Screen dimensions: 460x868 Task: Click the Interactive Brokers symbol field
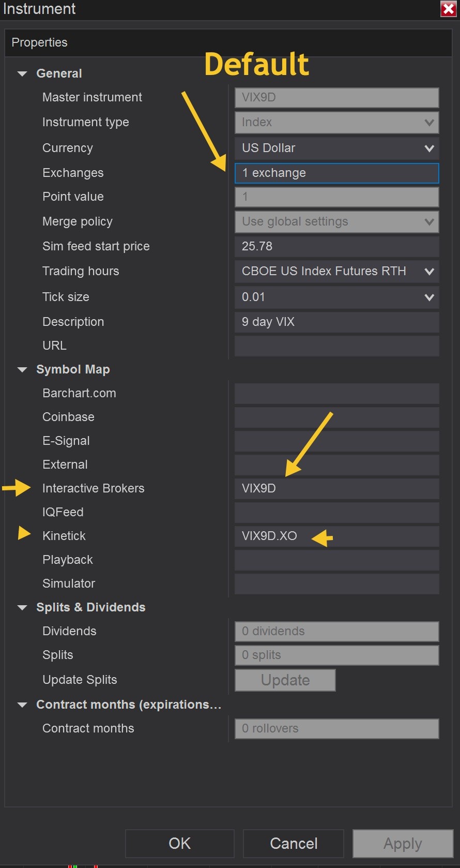pos(336,489)
